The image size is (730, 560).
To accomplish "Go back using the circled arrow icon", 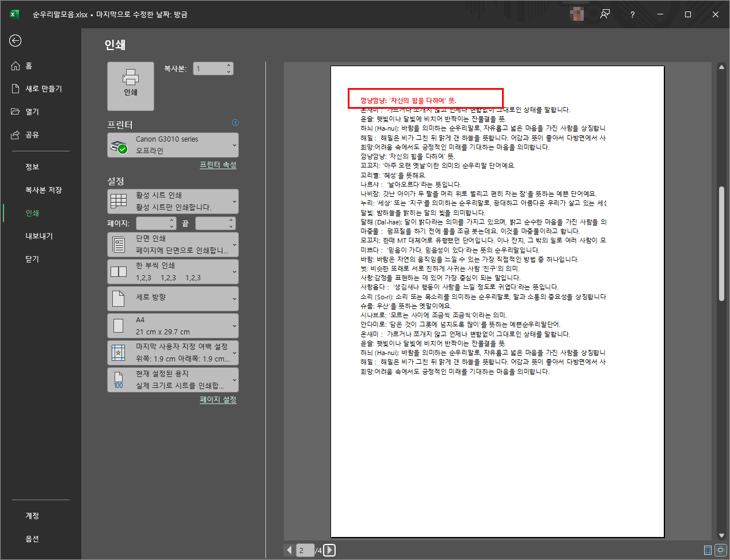I will 16,40.
